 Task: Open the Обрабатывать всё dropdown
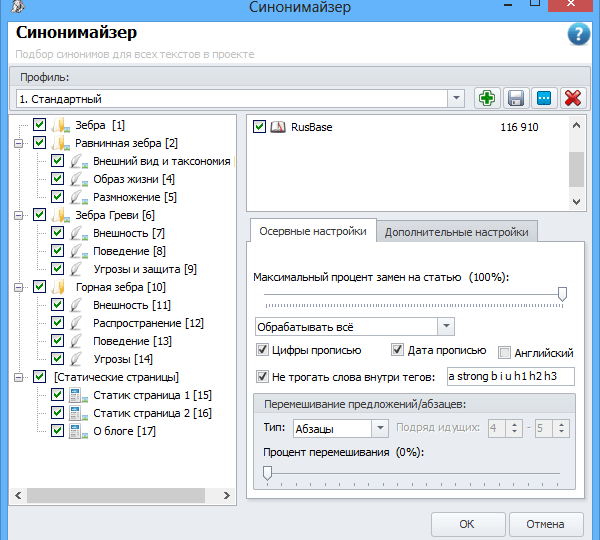446,327
